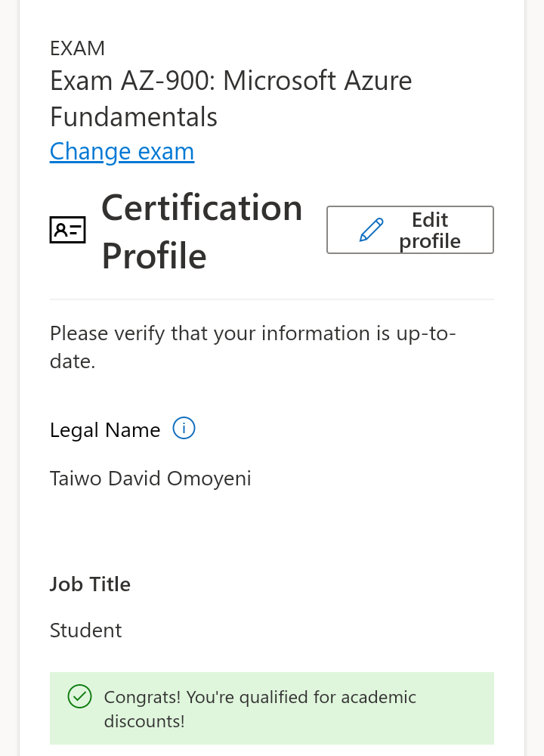Screen dimensions: 544x756
Task: Select the legal name Taiwo David Omoyeni
Action: tap(150, 478)
